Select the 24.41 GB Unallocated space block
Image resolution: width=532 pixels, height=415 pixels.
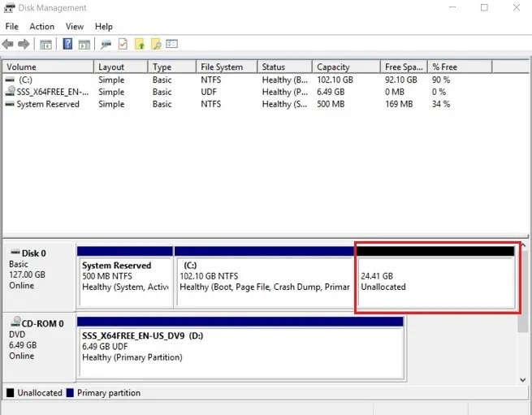(x=436, y=282)
